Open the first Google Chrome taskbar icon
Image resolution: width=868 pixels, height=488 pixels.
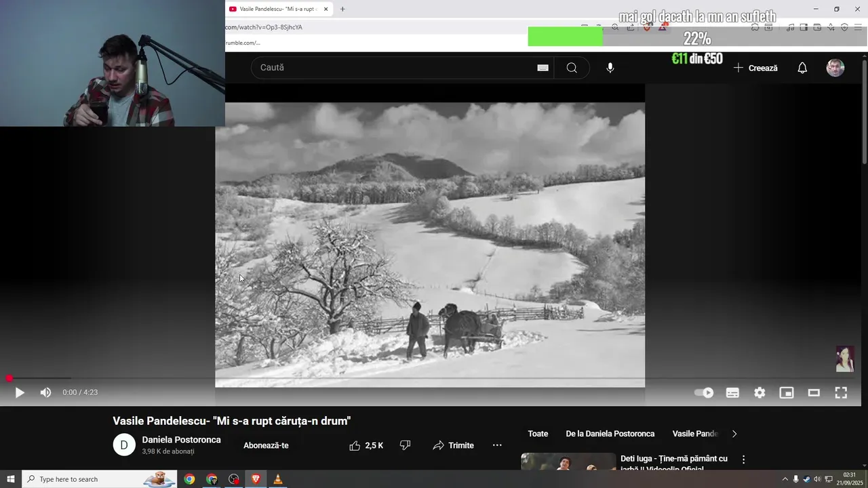click(x=189, y=479)
